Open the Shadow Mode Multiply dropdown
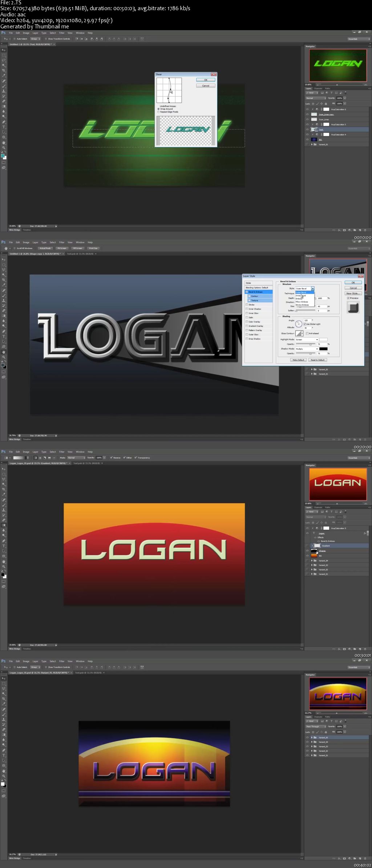Image resolution: width=372 pixels, height=868 pixels. 307,349
